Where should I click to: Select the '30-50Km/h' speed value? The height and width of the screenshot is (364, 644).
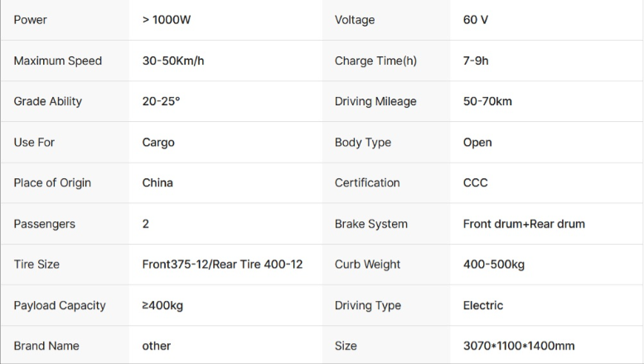[173, 61]
